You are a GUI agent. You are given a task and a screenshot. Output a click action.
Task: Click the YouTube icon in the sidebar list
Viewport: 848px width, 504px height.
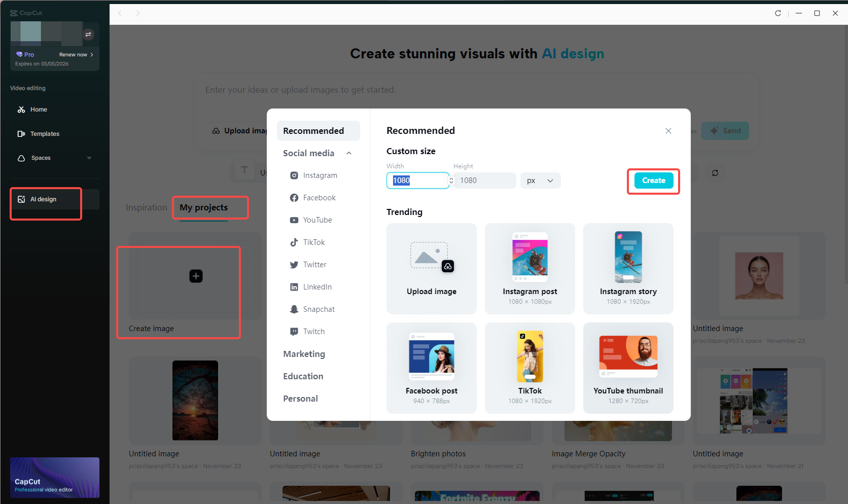point(294,220)
